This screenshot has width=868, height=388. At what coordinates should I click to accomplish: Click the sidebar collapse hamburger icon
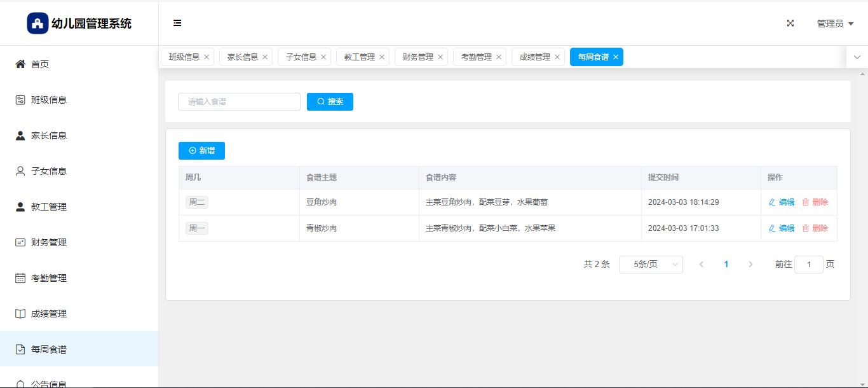point(177,23)
